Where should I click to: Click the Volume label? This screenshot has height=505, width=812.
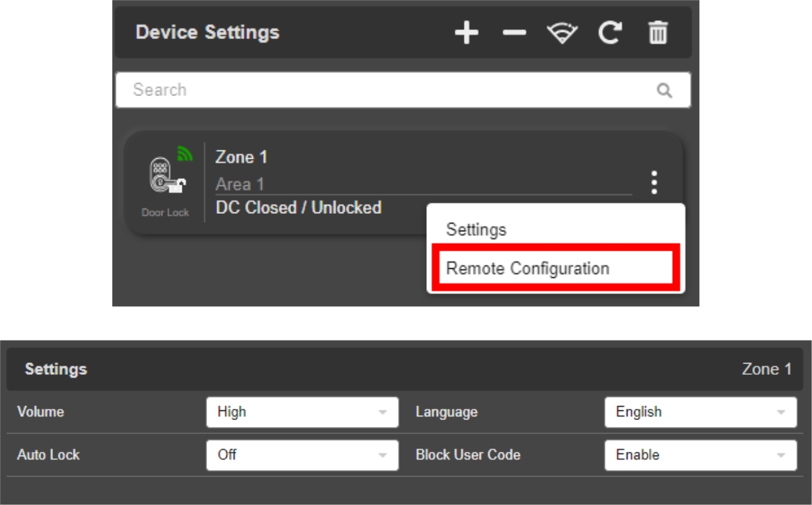(x=41, y=412)
